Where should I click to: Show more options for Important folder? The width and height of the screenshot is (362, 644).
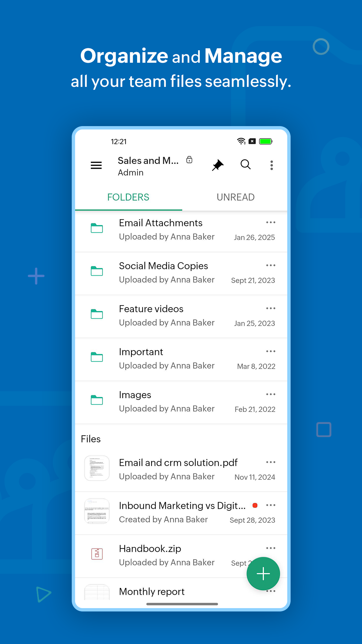coord(270,351)
